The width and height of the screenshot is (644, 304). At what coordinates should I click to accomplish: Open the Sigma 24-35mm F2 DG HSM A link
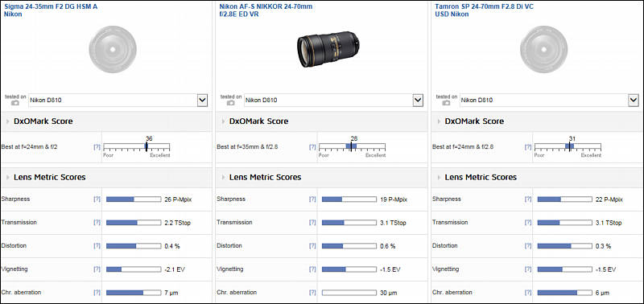click(51, 10)
